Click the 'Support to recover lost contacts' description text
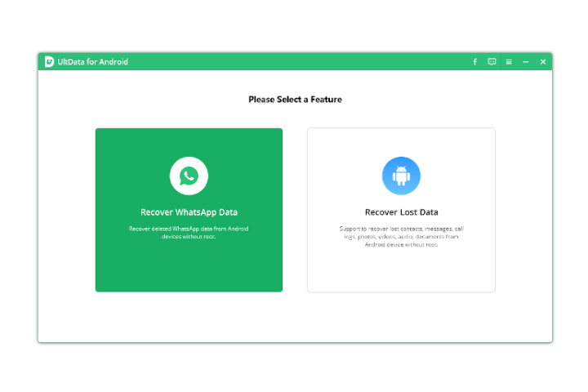The width and height of the screenshot is (588, 392). point(401,237)
